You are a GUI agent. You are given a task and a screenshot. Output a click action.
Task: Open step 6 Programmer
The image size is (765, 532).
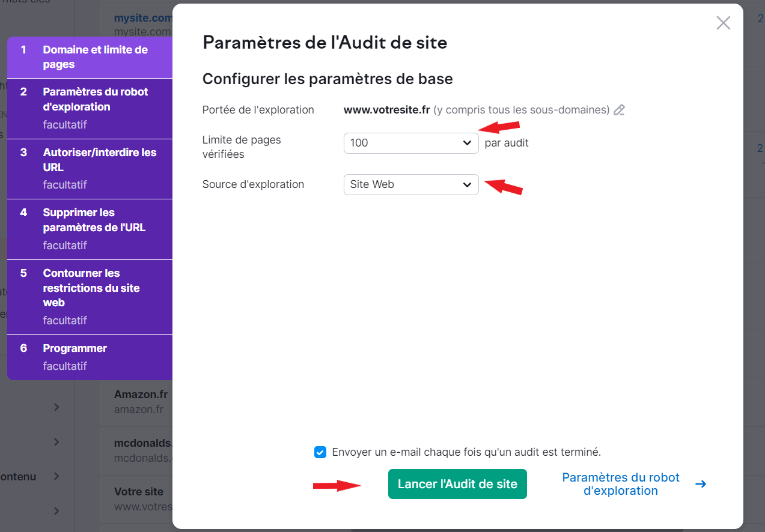90,357
